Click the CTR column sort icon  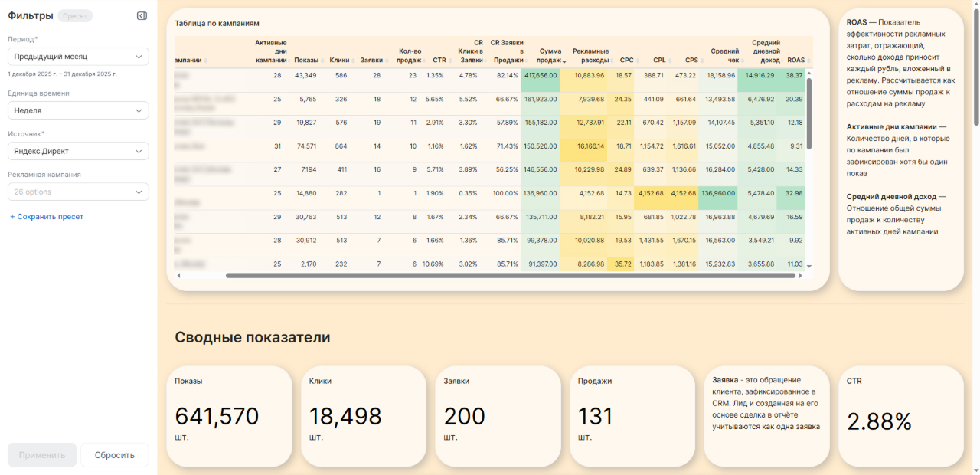(x=451, y=61)
